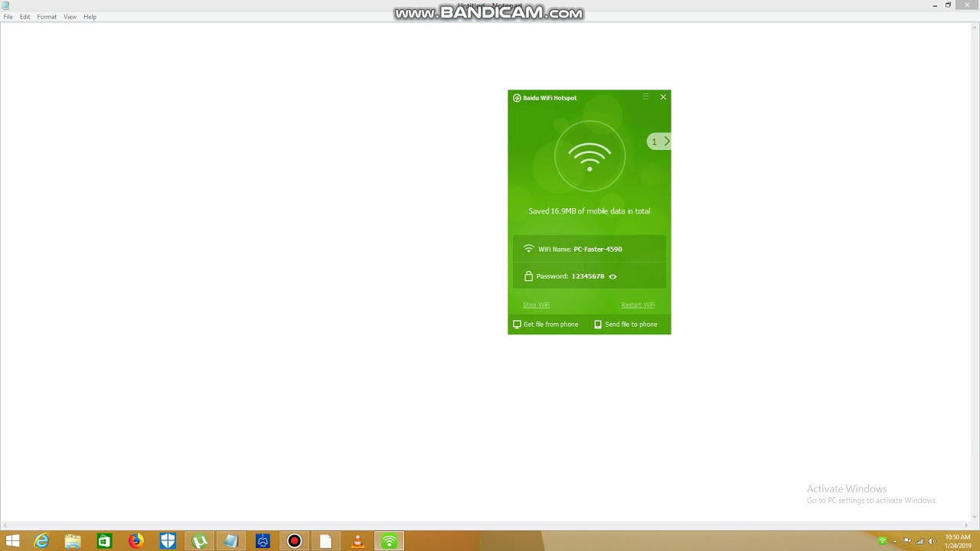Open the Notepad File menu
The width and height of the screenshot is (980, 551).
[8, 17]
